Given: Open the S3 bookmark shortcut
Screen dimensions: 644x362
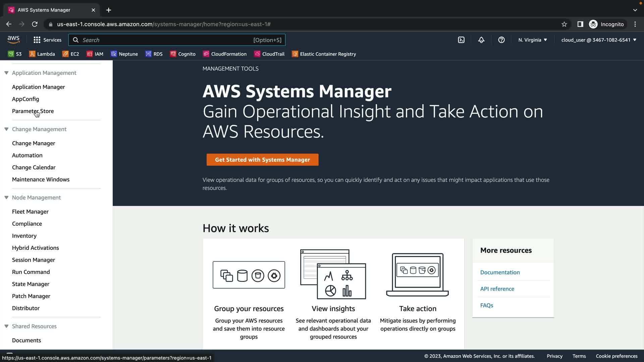Looking at the screenshot, I should (x=15, y=54).
